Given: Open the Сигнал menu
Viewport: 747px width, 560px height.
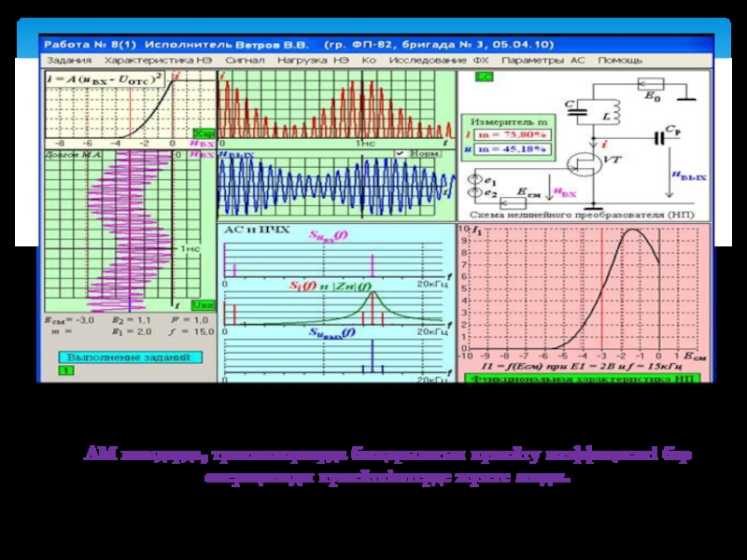Looking at the screenshot, I should [x=244, y=60].
